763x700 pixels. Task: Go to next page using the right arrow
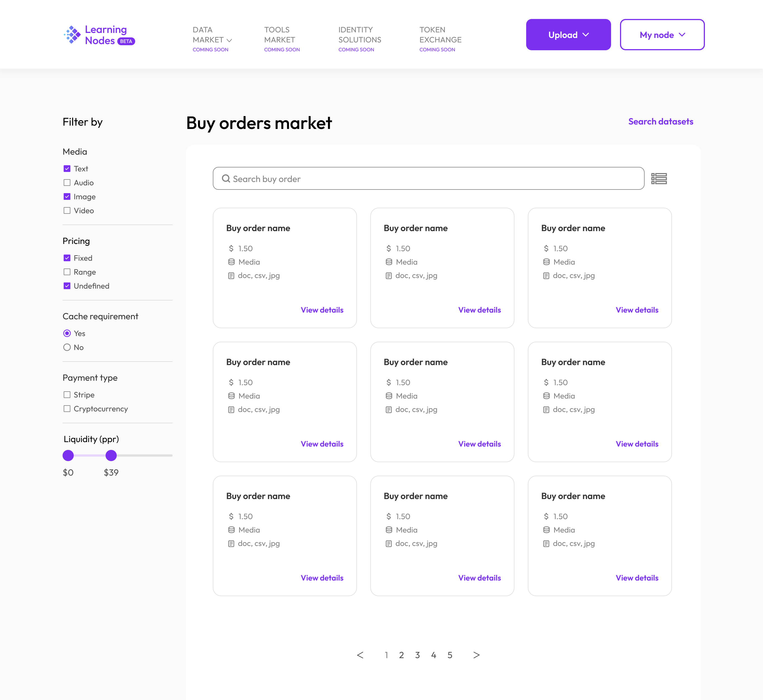click(476, 655)
